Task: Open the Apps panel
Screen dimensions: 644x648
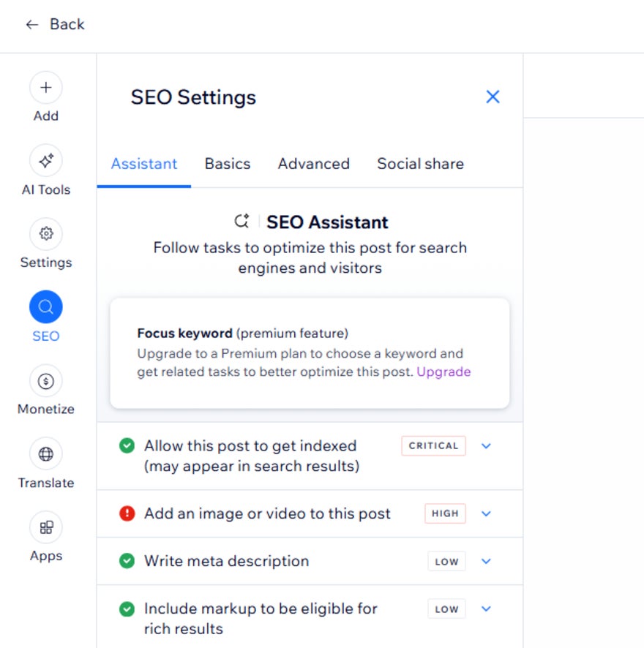Action: 45,527
